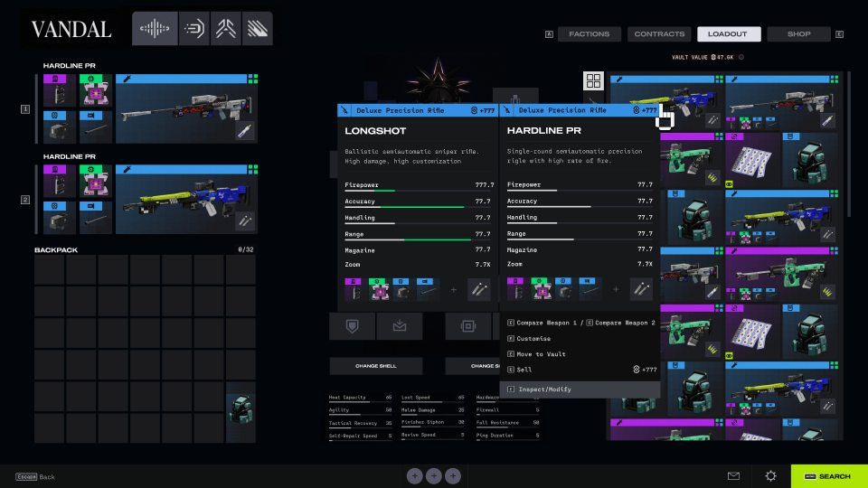
Task: Open the mail envelope icon in bottom bar
Action: point(733,476)
